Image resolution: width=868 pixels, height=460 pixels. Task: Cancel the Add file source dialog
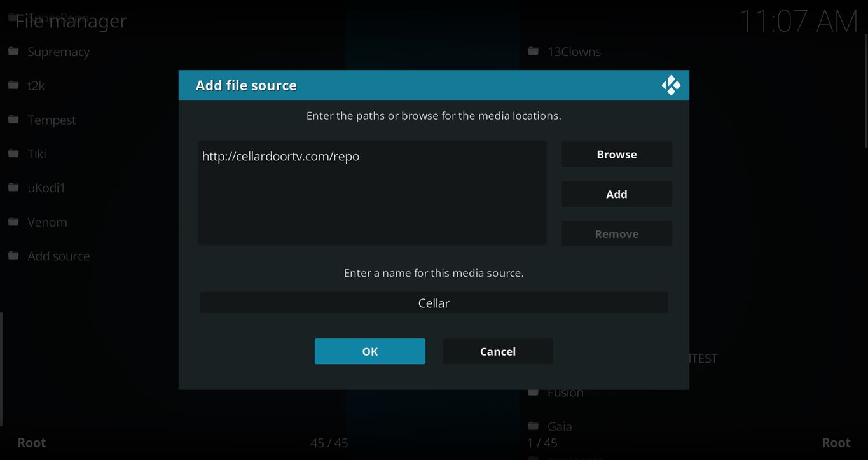[497, 351]
